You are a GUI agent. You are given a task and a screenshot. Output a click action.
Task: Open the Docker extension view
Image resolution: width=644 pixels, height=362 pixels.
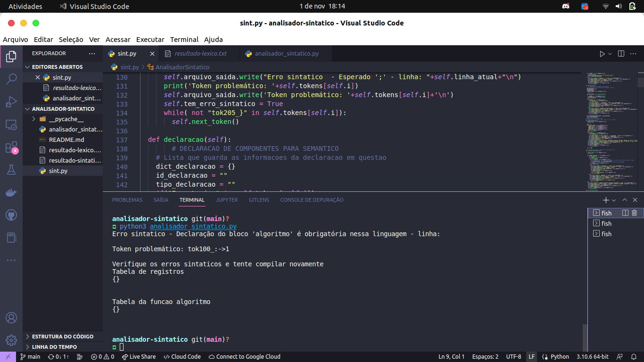click(11, 192)
